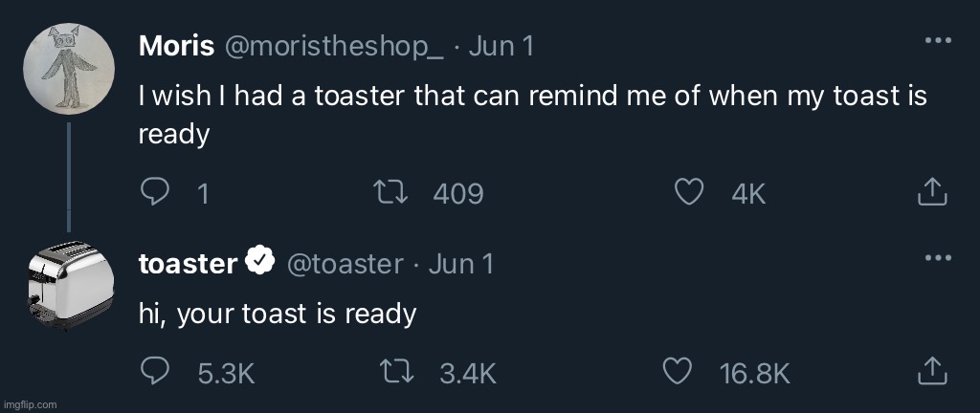
Task: Share Moris's tweet via share icon
Action: (x=932, y=193)
